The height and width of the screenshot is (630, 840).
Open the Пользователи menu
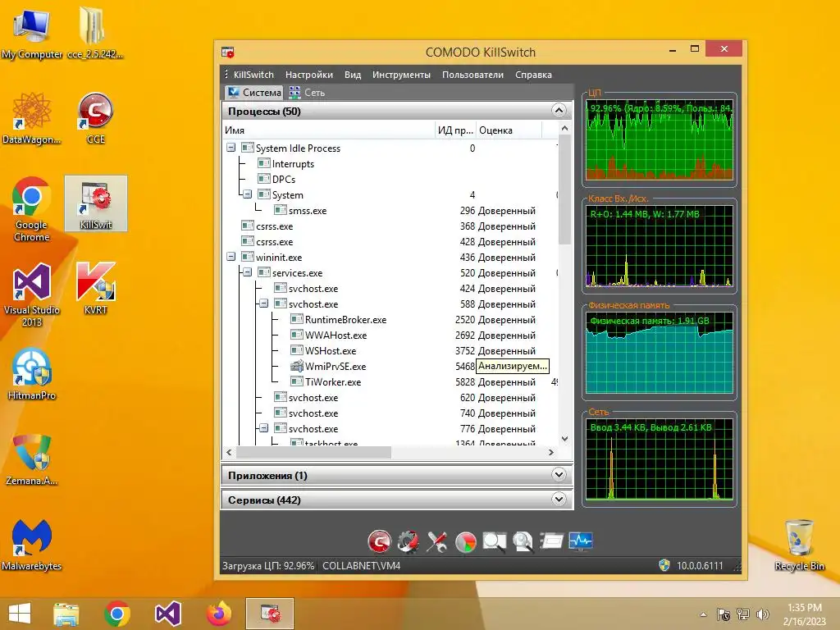472,75
